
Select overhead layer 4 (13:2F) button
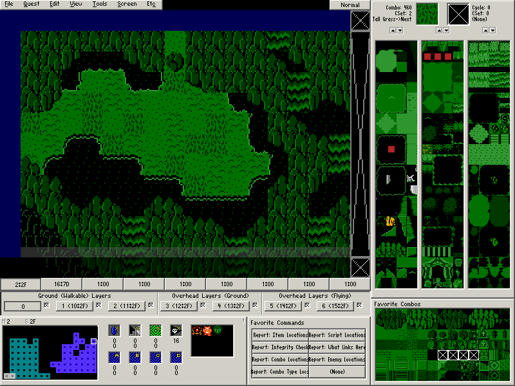pos(231,306)
